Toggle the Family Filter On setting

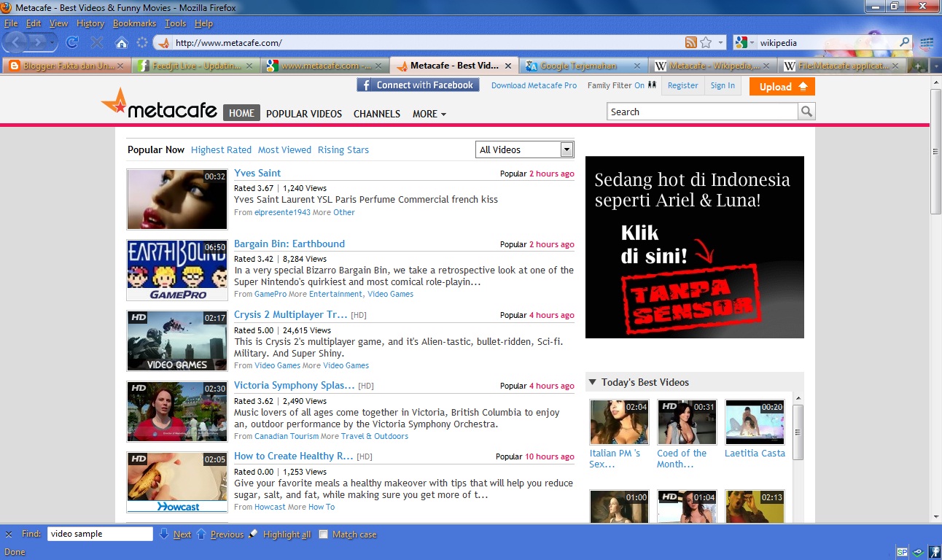(639, 85)
